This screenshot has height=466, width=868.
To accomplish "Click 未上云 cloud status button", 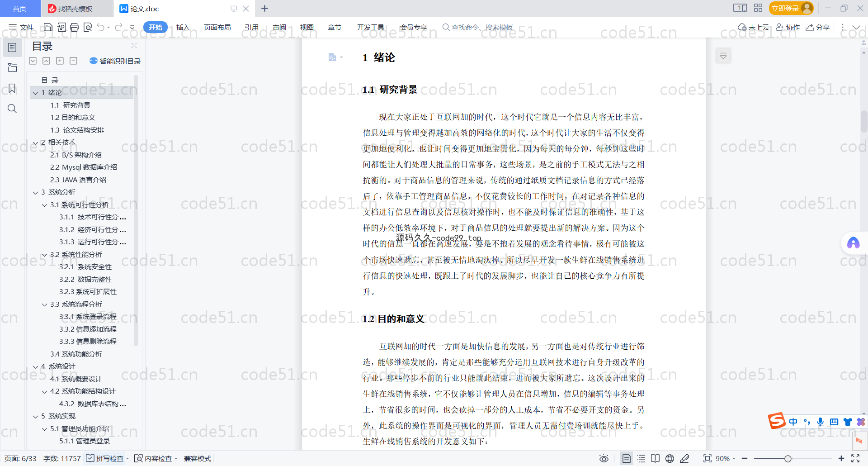I will coord(753,27).
